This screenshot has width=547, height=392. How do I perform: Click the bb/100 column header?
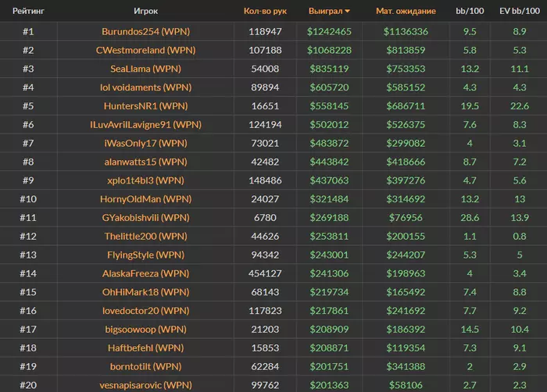(x=470, y=11)
